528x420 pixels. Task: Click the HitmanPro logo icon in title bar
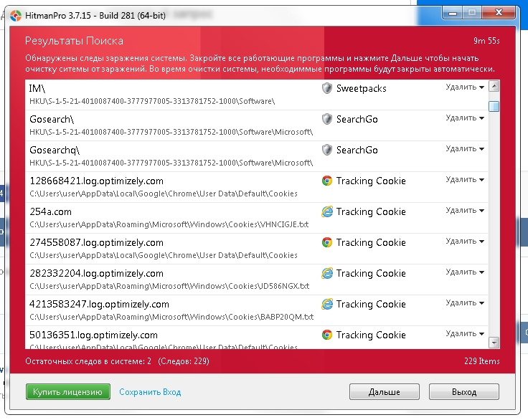tap(16, 16)
